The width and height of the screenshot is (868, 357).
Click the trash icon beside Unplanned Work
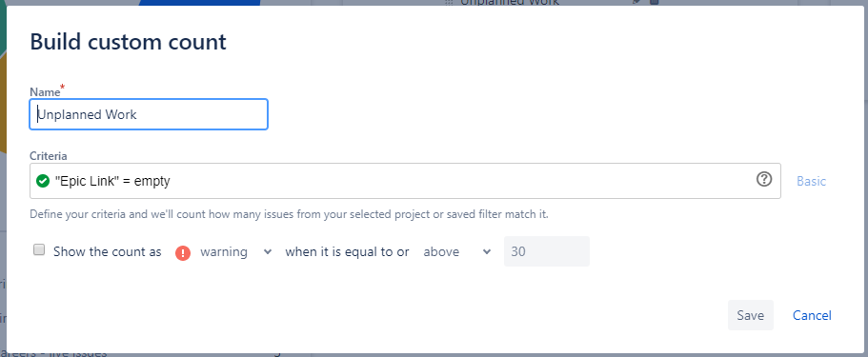click(x=654, y=2)
